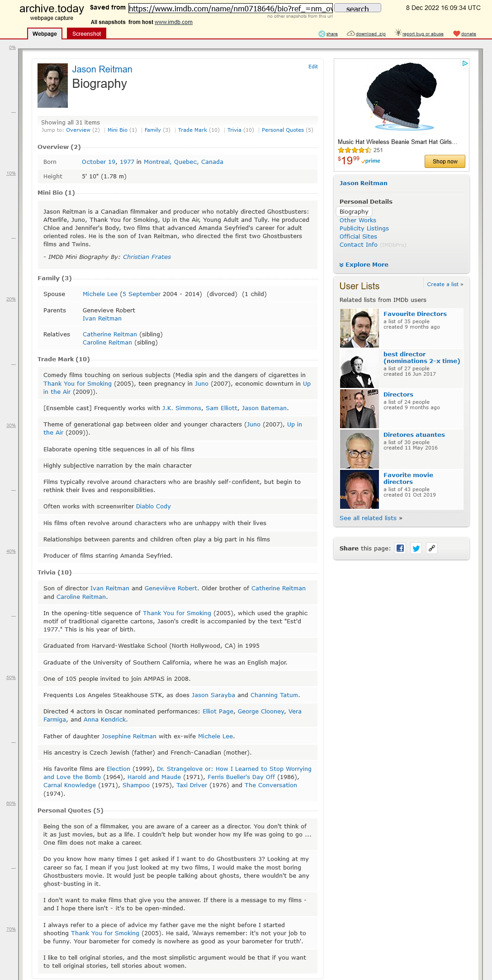Jump to Family section
492x980 pixels.
153,130
